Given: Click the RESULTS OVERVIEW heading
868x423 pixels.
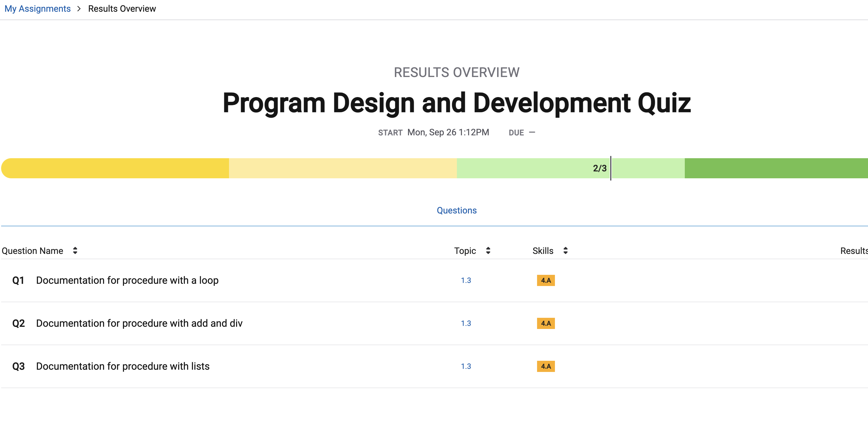Looking at the screenshot, I should pyautogui.click(x=457, y=72).
